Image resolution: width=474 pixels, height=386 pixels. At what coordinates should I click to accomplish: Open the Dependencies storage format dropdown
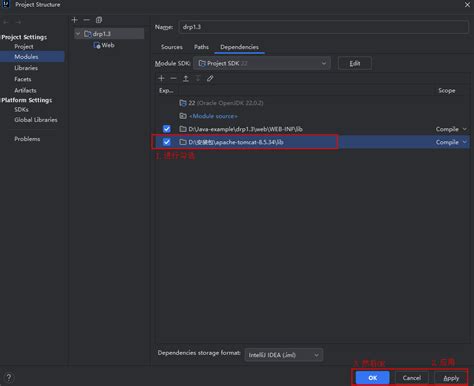pos(284,355)
